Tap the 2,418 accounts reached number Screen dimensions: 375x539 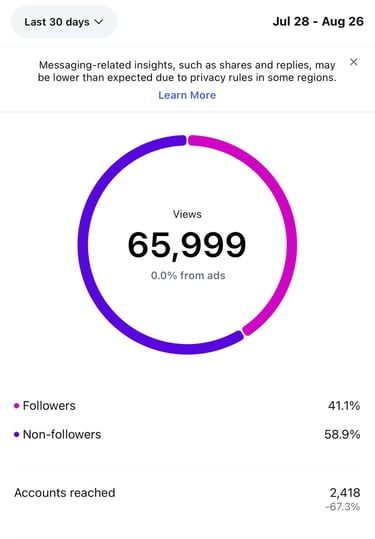pyautogui.click(x=345, y=493)
